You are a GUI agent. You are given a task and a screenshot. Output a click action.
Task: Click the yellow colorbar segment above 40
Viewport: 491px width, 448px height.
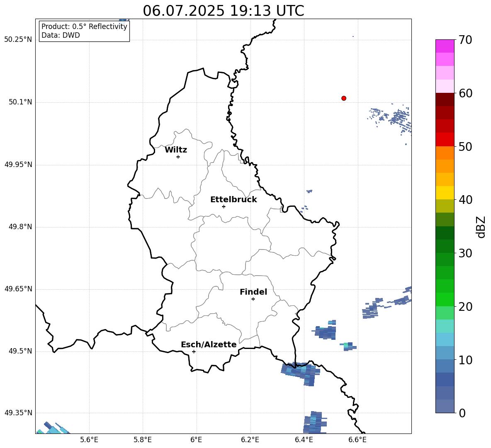[445, 193]
